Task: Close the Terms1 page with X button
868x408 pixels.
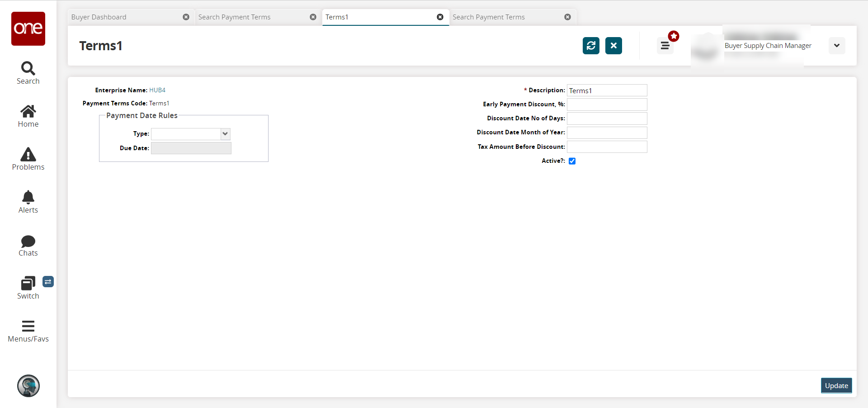Action: (613, 46)
